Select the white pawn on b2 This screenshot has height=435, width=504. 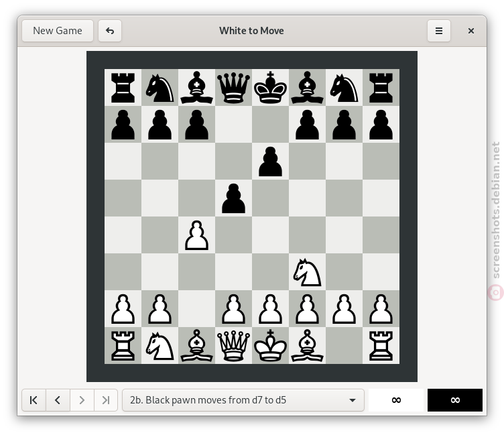pyautogui.click(x=160, y=308)
